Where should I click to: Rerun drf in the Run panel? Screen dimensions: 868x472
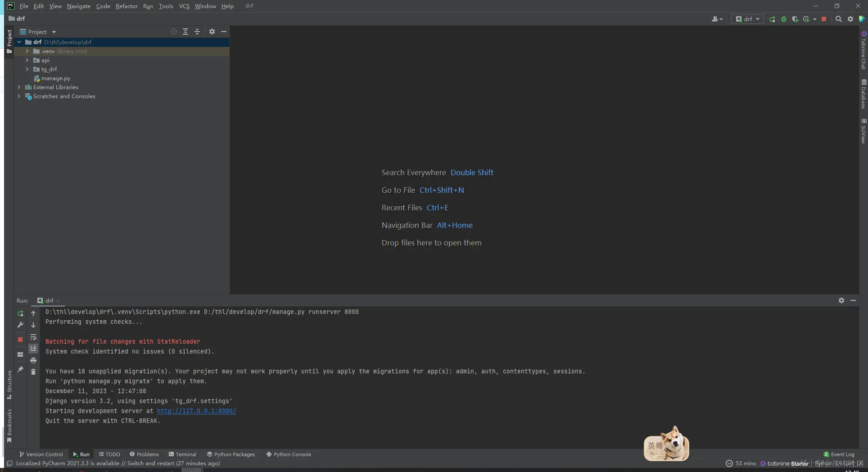(x=20, y=313)
